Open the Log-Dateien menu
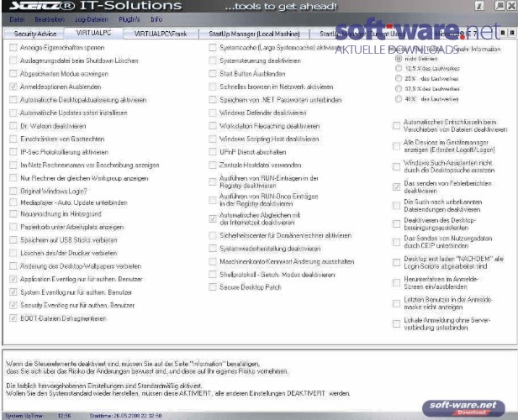Screen dimensions: 518x420 [x=92, y=19]
